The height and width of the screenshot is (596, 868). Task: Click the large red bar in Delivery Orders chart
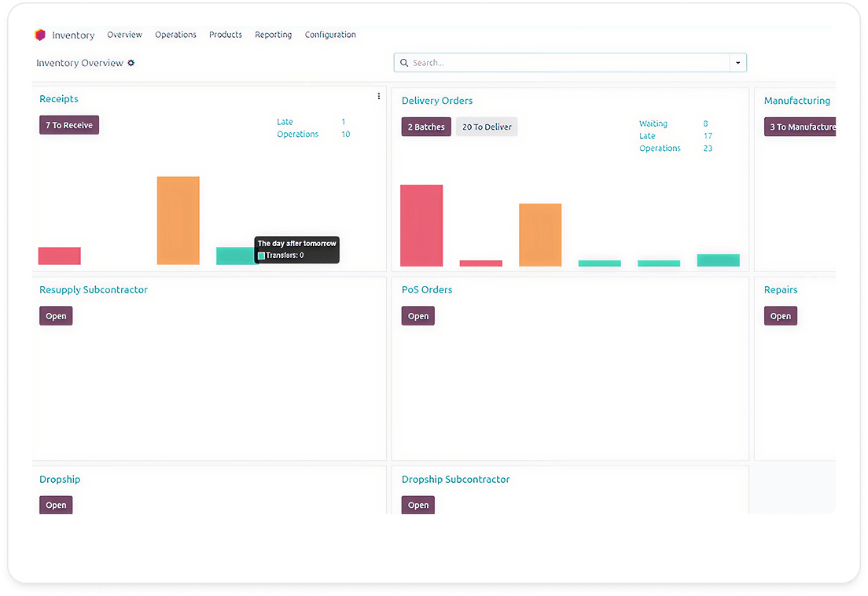(421, 226)
